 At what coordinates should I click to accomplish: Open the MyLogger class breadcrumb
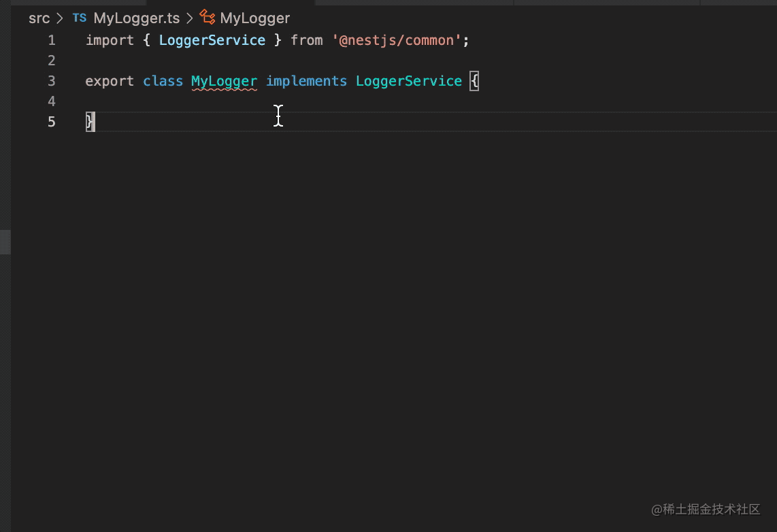pyautogui.click(x=254, y=18)
